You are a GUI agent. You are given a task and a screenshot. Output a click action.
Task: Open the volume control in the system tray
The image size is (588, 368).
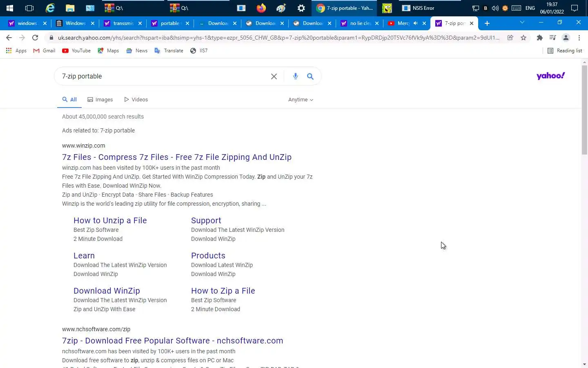495,8
